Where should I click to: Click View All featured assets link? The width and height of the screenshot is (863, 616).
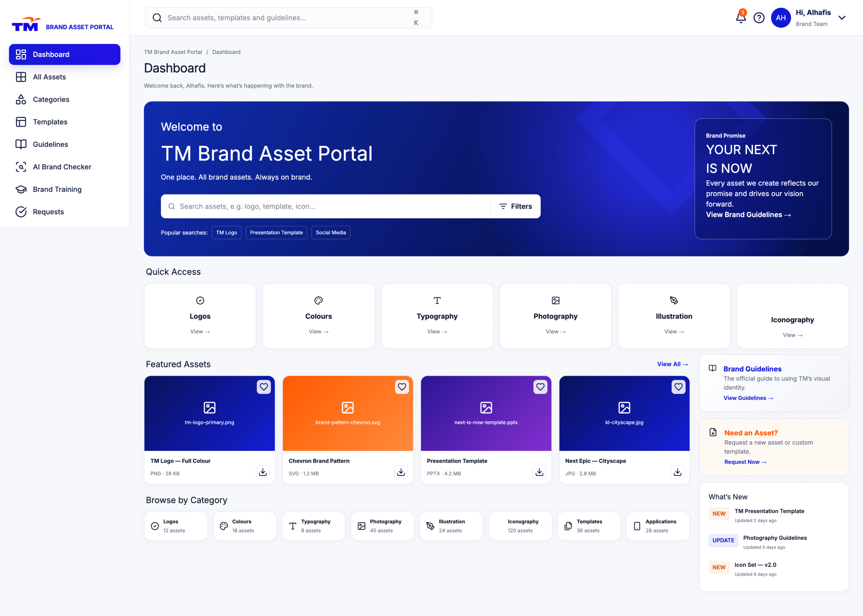672,364
